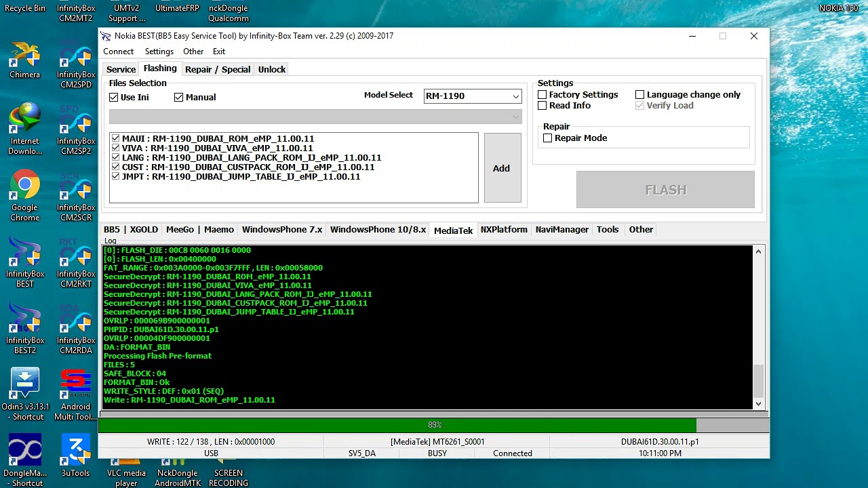The image size is (868, 488).
Task: Select the MediaTek platform tab
Action: tap(453, 230)
